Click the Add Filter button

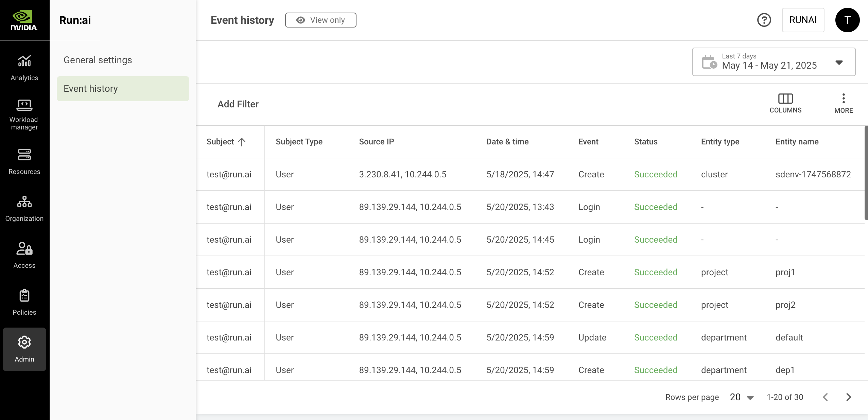[238, 104]
